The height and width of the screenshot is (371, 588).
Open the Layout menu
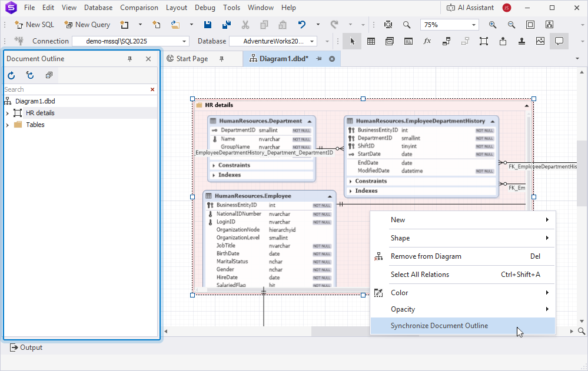click(176, 8)
